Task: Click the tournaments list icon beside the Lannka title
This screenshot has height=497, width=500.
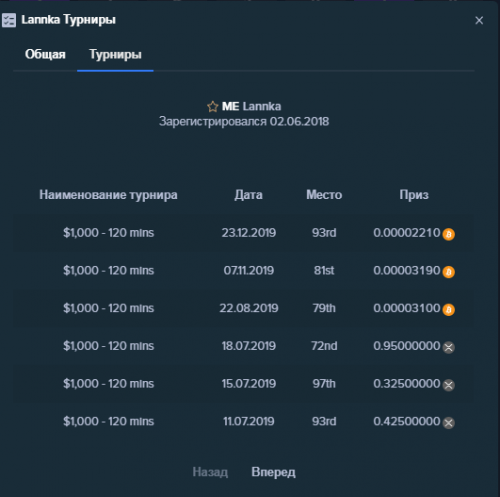Action: point(9,20)
